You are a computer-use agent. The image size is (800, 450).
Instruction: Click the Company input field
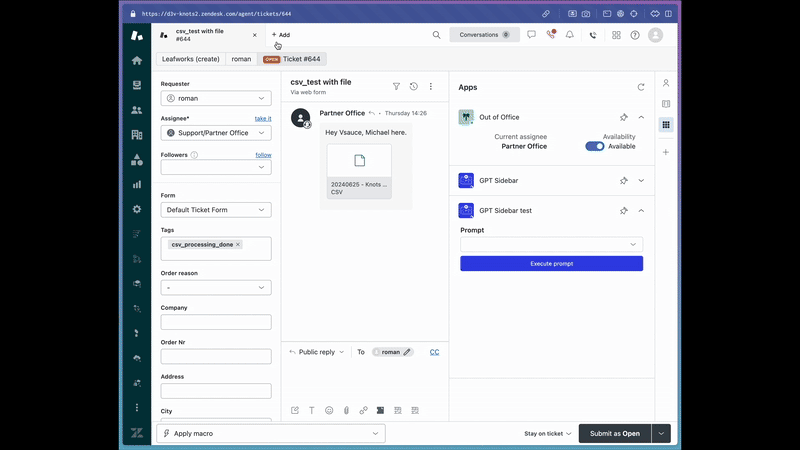tap(216, 322)
